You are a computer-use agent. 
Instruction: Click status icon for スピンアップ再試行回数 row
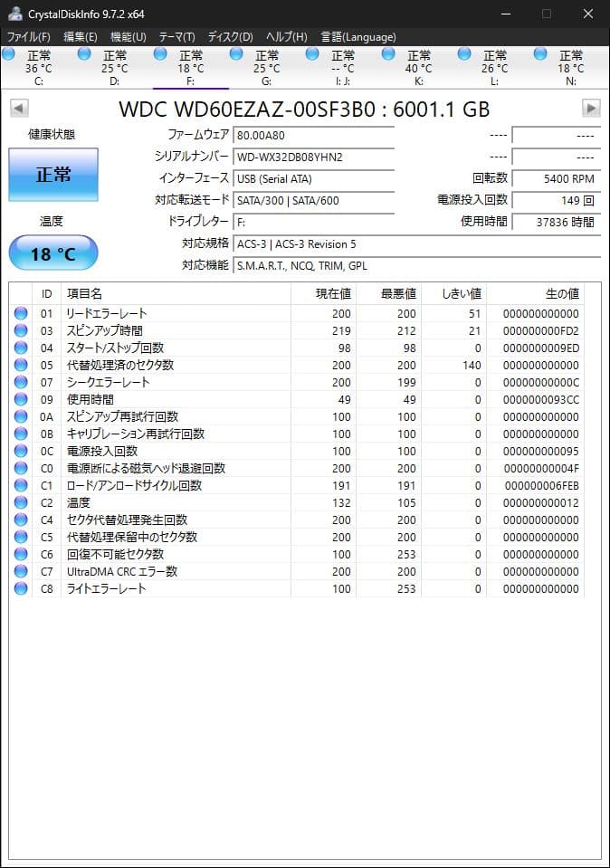21,416
